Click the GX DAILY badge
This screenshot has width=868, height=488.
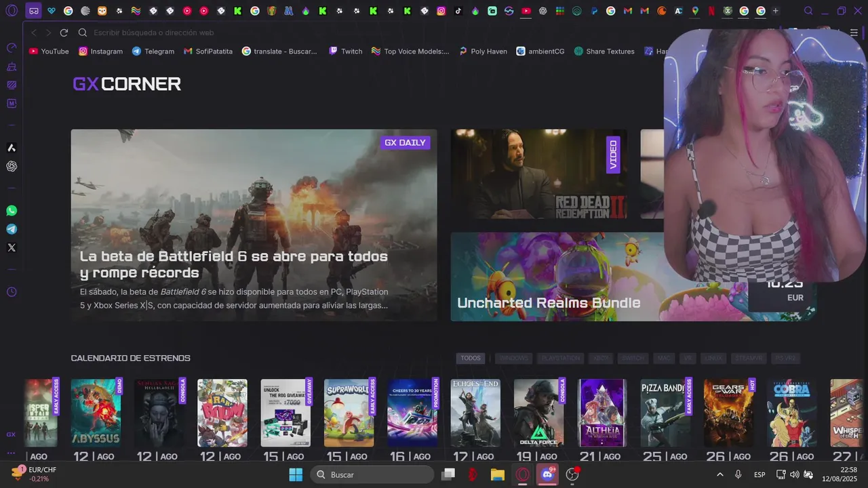405,142
